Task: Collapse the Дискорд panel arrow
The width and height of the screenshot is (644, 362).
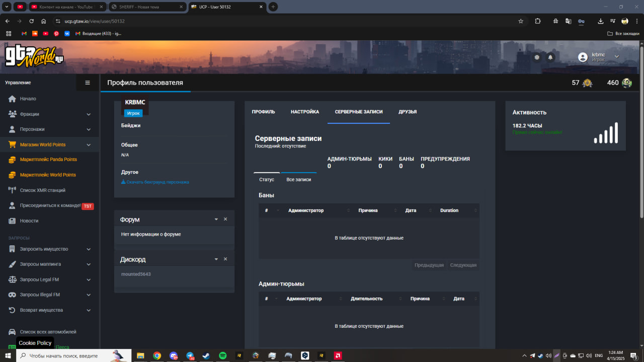Action: [x=216, y=259]
